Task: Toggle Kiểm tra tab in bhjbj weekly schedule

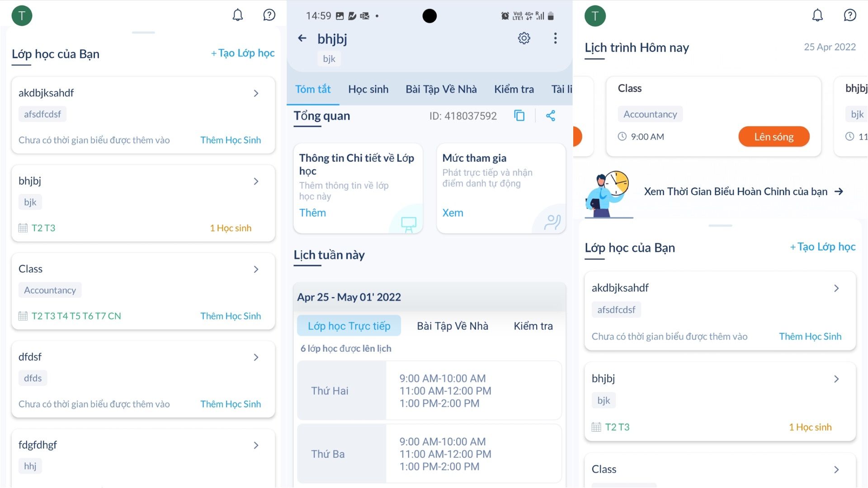Action: coord(533,325)
